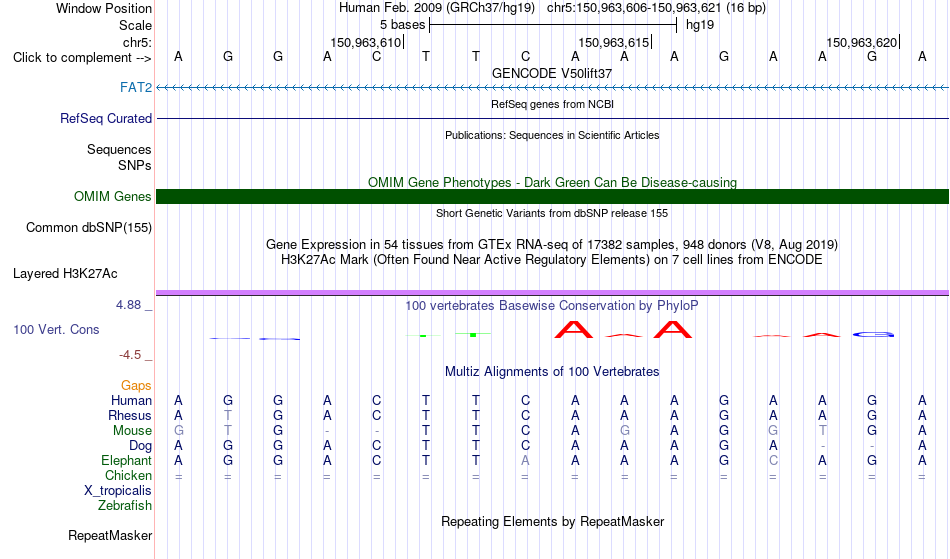Click the Sequences track label

point(119,149)
